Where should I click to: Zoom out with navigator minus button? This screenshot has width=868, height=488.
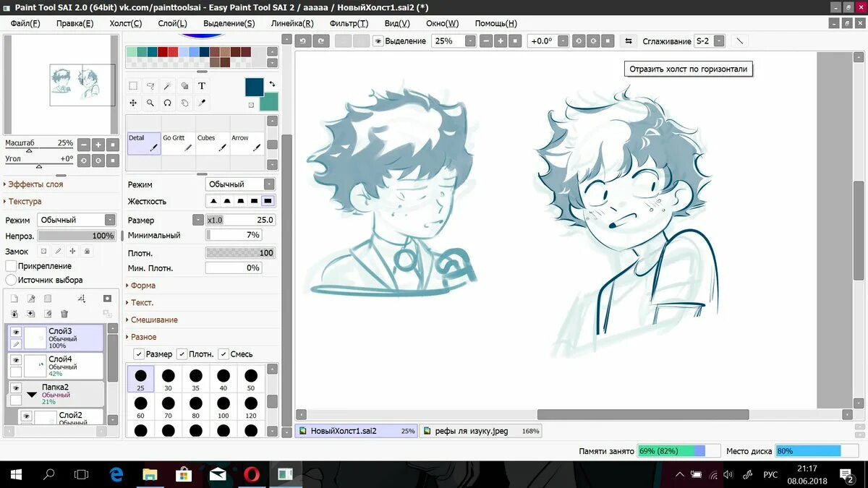84,145
